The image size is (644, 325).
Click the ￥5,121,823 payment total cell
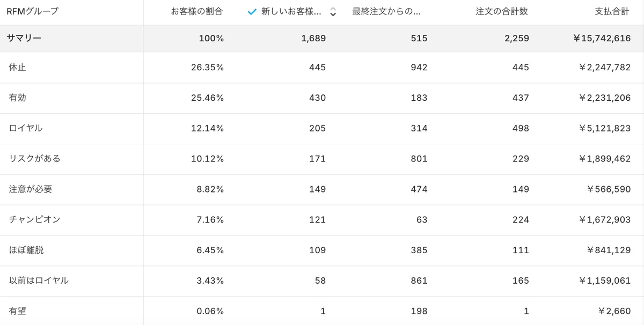(x=605, y=128)
